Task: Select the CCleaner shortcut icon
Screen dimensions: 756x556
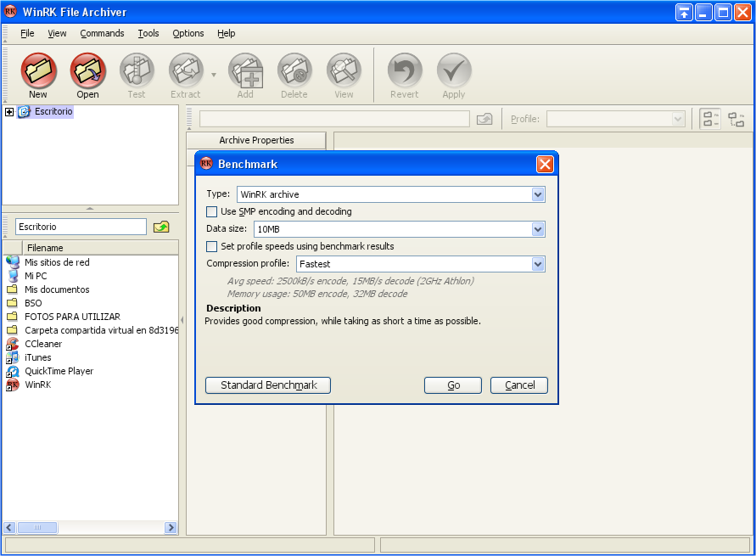Action: (13, 344)
